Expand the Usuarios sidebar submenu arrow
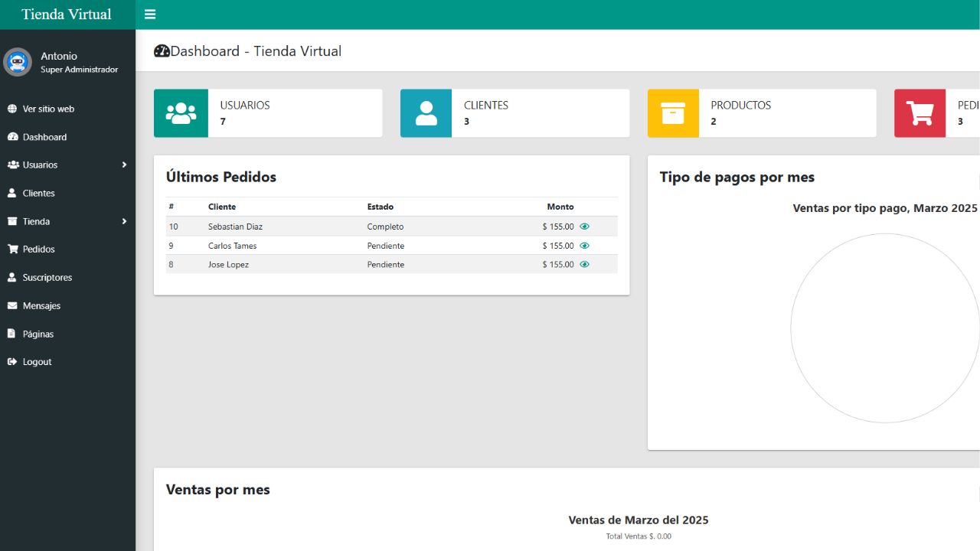The height and width of the screenshot is (551, 980). click(124, 165)
